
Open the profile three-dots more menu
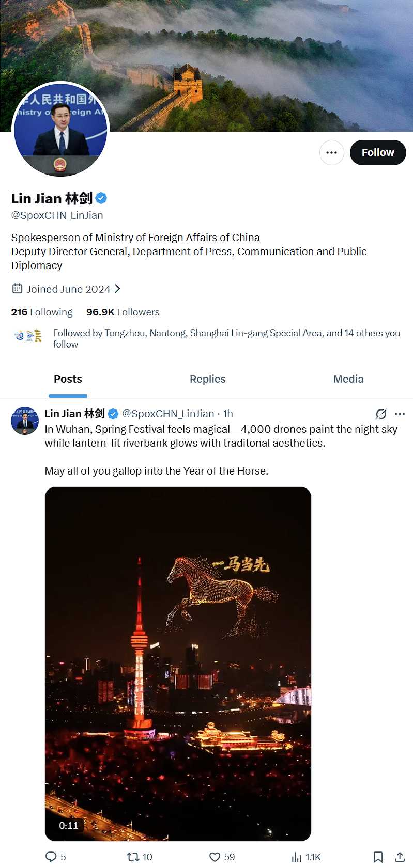[331, 152]
